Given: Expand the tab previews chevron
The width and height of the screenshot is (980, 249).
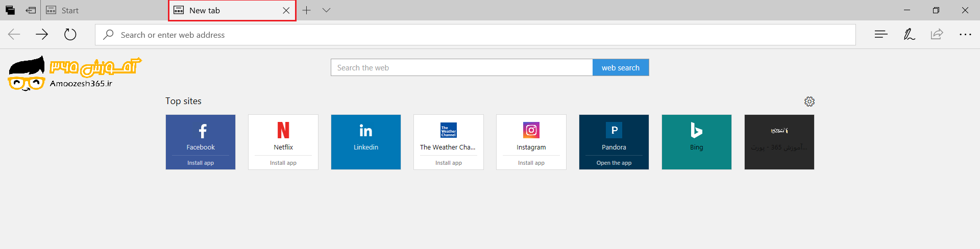Looking at the screenshot, I should click(327, 10).
